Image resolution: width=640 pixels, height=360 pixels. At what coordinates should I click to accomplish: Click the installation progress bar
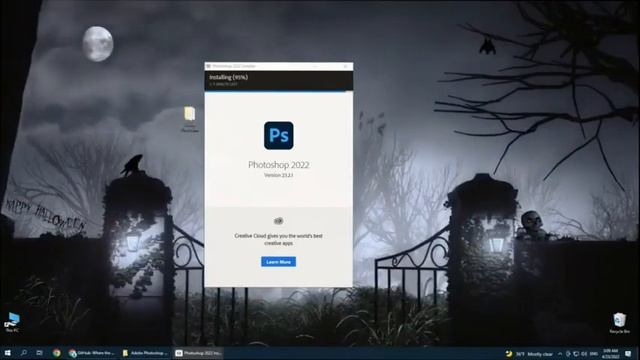pos(278,92)
